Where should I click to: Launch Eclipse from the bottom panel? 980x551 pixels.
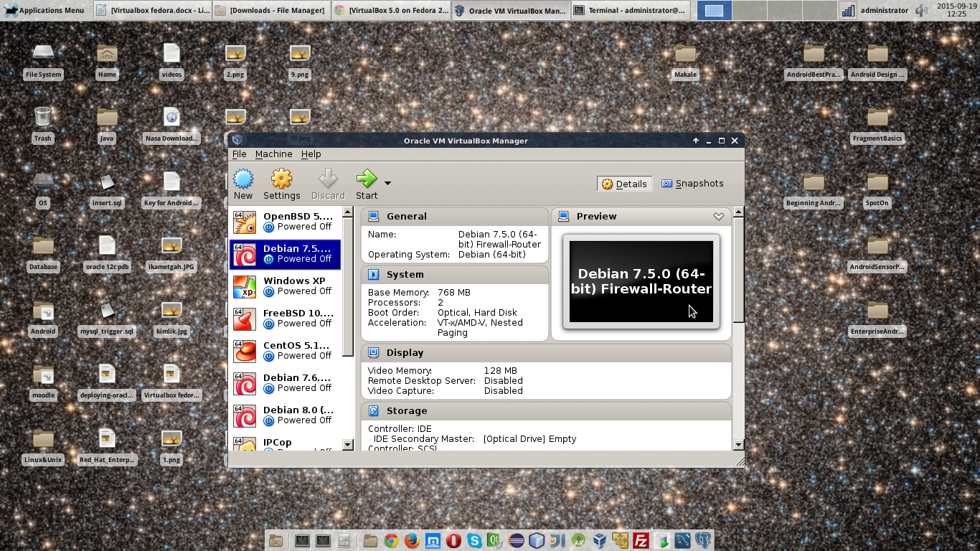516,541
